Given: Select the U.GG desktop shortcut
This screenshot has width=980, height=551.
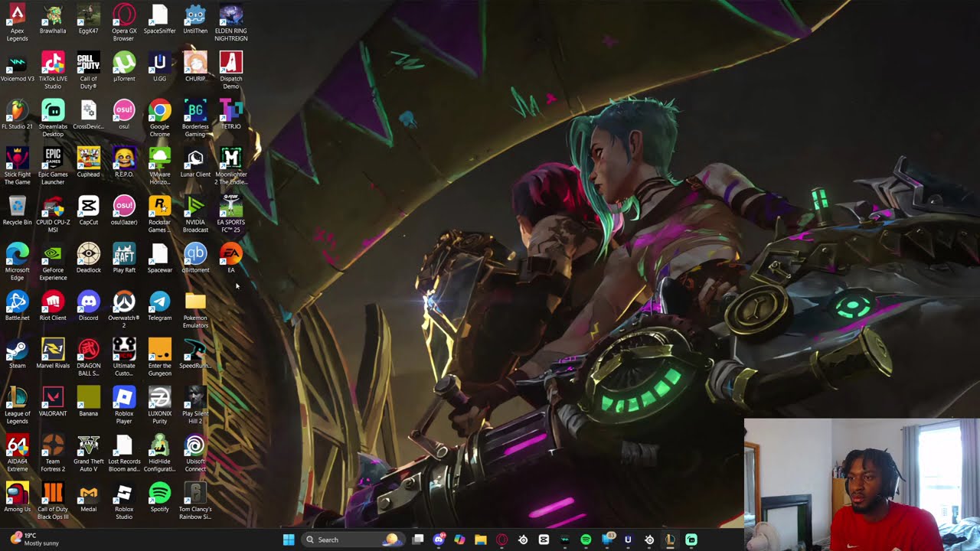Looking at the screenshot, I should click(159, 67).
